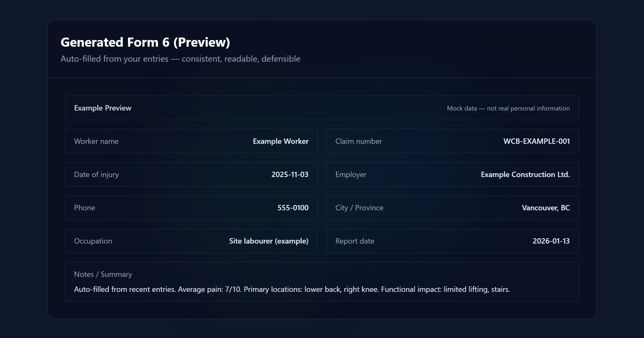Select the 2026-01-13 report date value
The width and height of the screenshot is (644, 338).
click(551, 241)
